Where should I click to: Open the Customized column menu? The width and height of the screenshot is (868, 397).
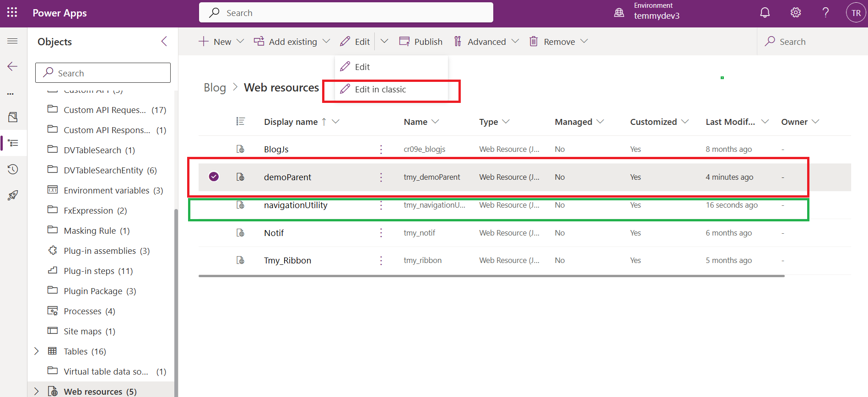pyautogui.click(x=685, y=122)
